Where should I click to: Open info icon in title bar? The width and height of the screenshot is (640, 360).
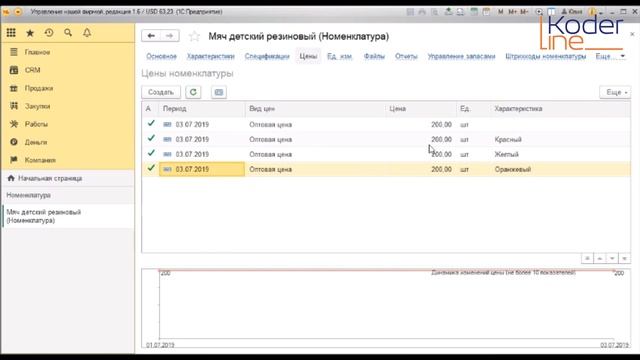pyautogui.click(x=593, y=12)
